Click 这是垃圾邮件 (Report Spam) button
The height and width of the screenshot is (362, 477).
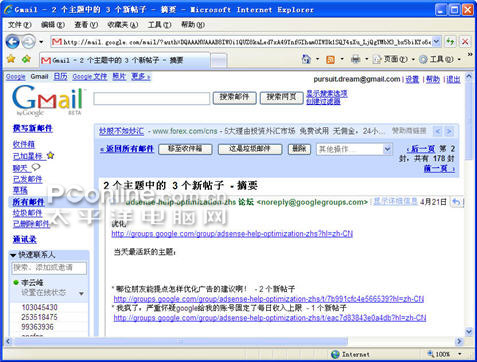coord(250,149)
